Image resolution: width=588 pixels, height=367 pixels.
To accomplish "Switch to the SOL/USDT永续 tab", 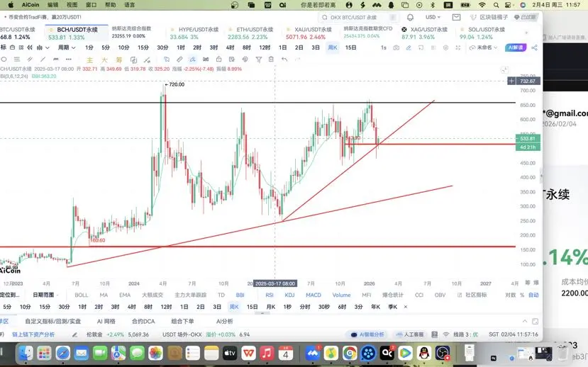I will click(x=482, y=33).
